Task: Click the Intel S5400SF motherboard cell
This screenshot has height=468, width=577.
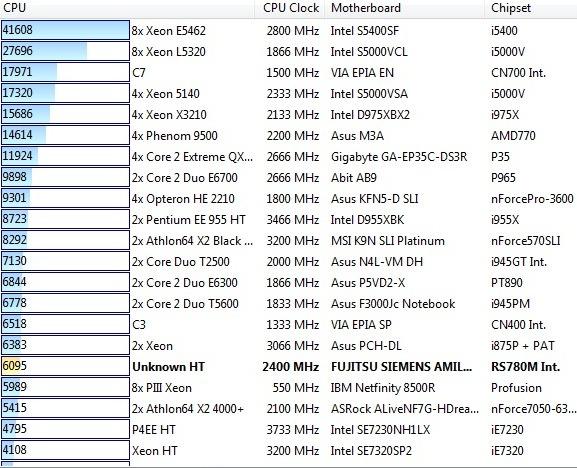Action: pyautogui.click(x=365, y=31)
